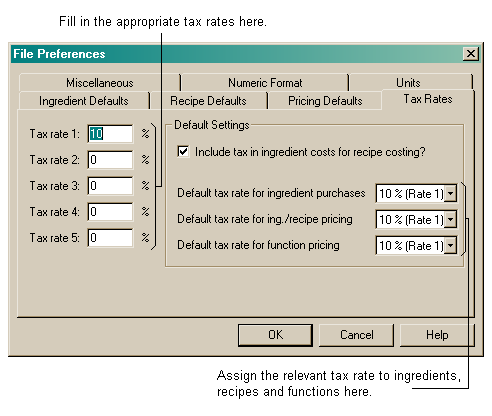This screenshot has width=492, height=416.
Task: Click the Tax rate 5 input field
Action: coord(110,238)
